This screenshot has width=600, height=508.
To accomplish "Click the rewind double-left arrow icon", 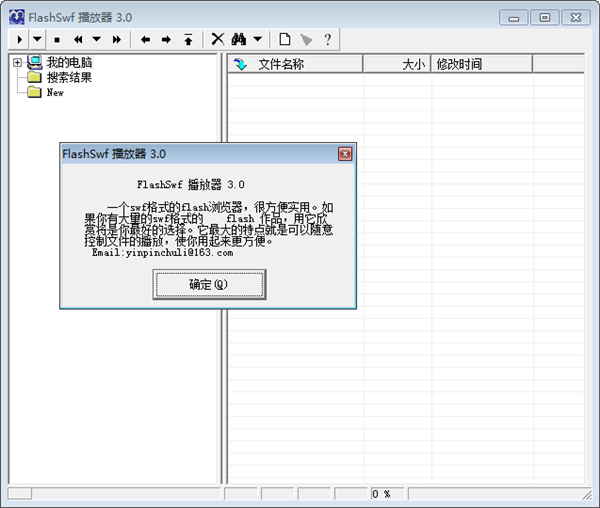I will click(x=78, y=39).
